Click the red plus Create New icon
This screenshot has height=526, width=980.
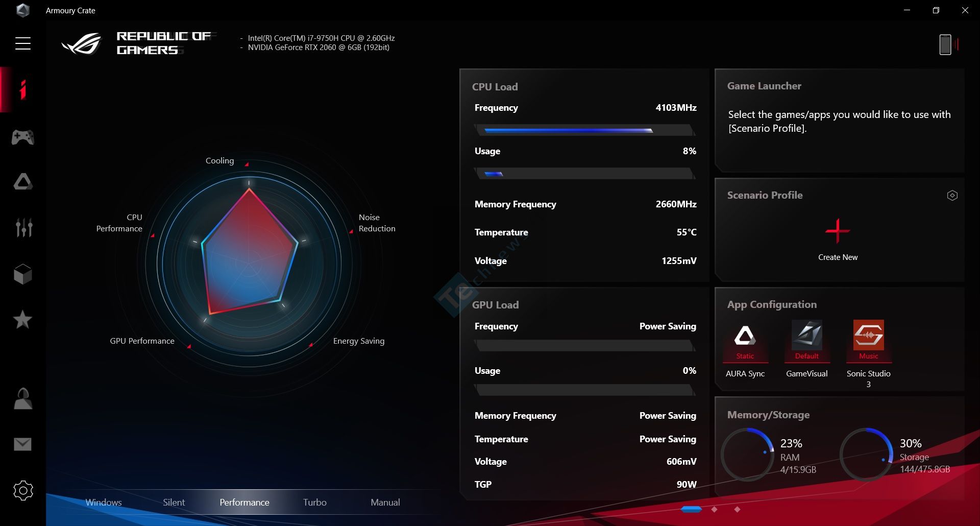[x=838, y=231]
